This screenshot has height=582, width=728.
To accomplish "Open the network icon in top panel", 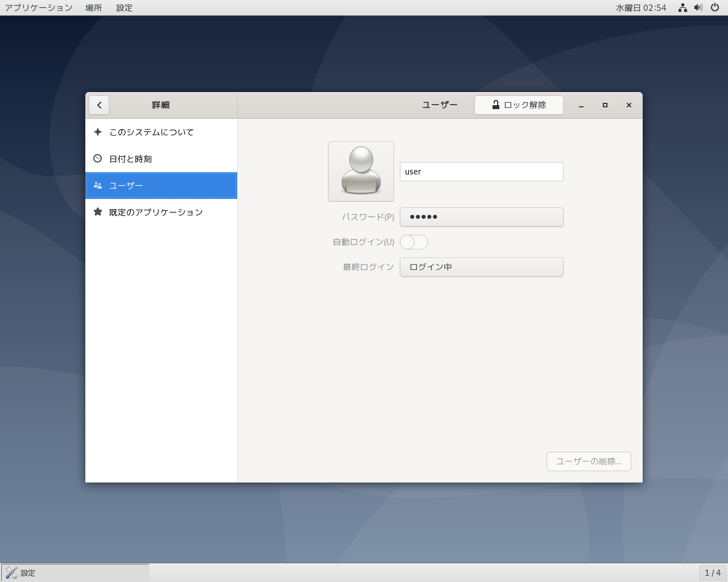I will point(682,7).
